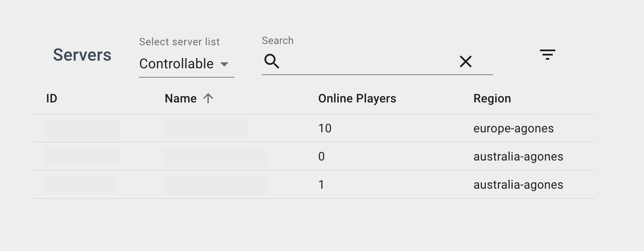Click the 10 online players cell
Viewport: 644px width, 251px height.
click(325, 128)
